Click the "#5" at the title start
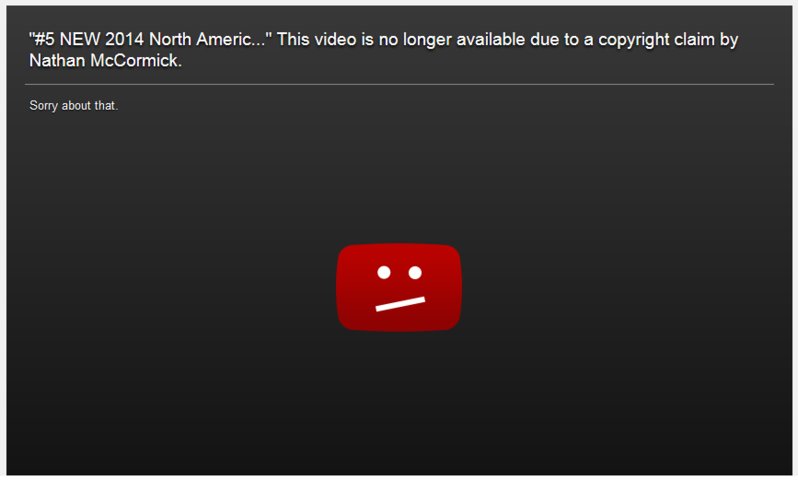Viewport: 798px width, 481px height. coord(44,39)
